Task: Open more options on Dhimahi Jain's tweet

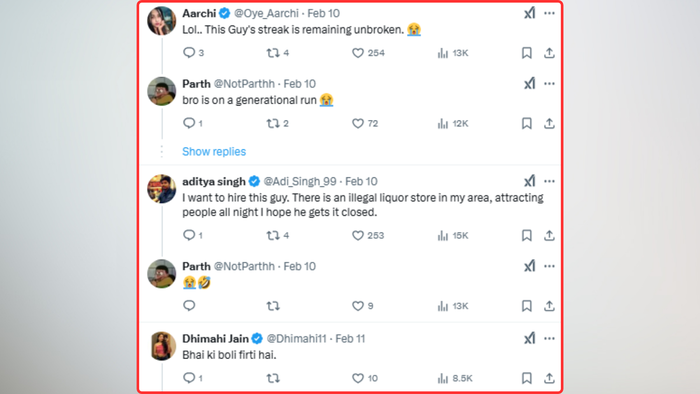Action: point(550,339)
